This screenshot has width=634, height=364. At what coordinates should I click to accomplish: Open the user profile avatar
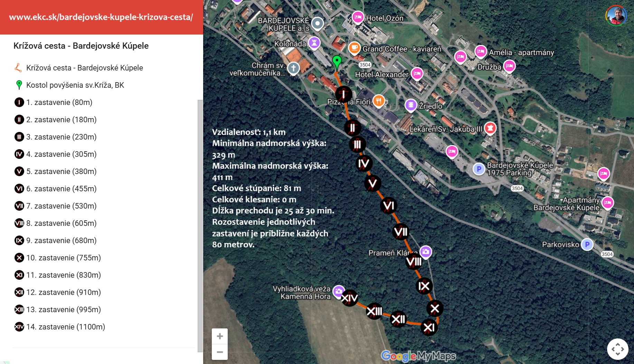(x=616, y=16)
